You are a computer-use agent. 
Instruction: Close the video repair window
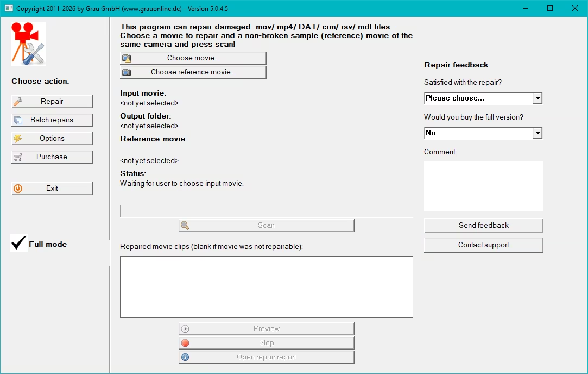(575, 8)
